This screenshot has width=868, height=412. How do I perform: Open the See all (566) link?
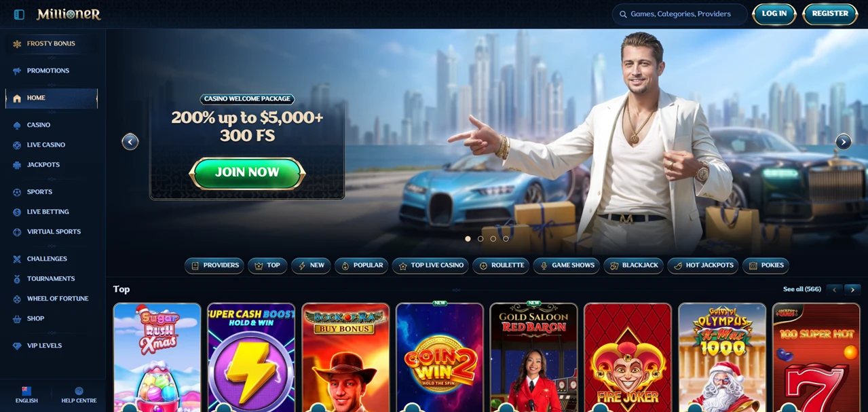coord(801,289)
